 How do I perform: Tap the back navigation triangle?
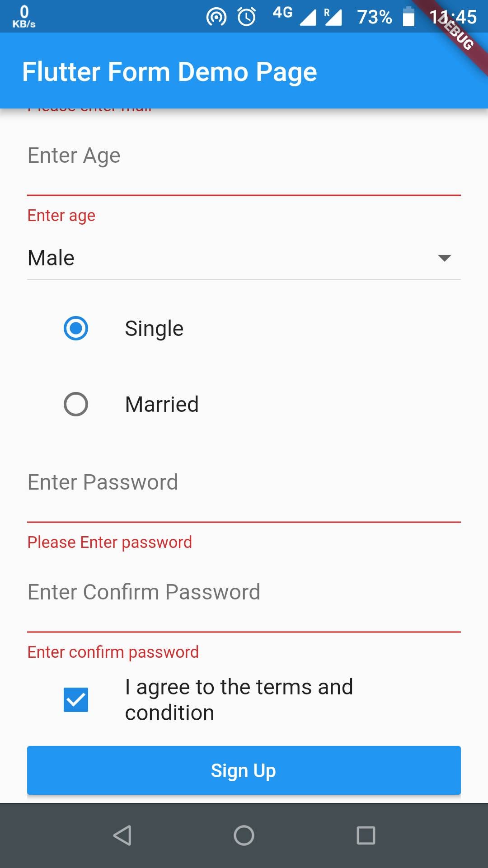(x=122, y=834)
